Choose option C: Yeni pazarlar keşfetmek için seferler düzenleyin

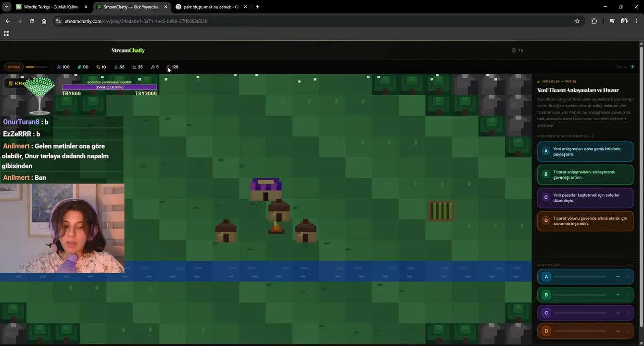[585, 198]
